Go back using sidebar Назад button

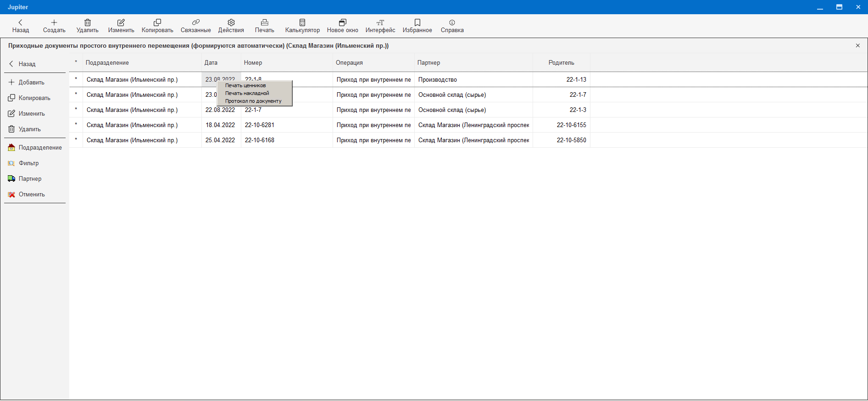click(x=35, y=64)
